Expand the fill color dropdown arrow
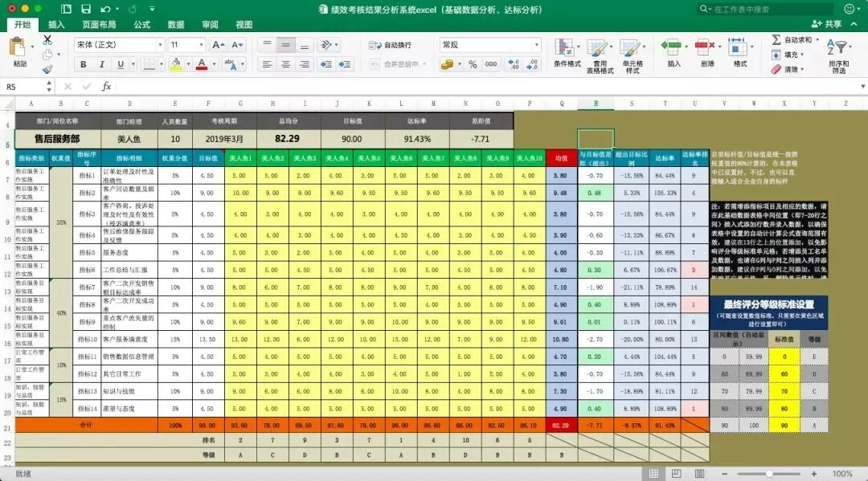868x481 pixels. 187,65
